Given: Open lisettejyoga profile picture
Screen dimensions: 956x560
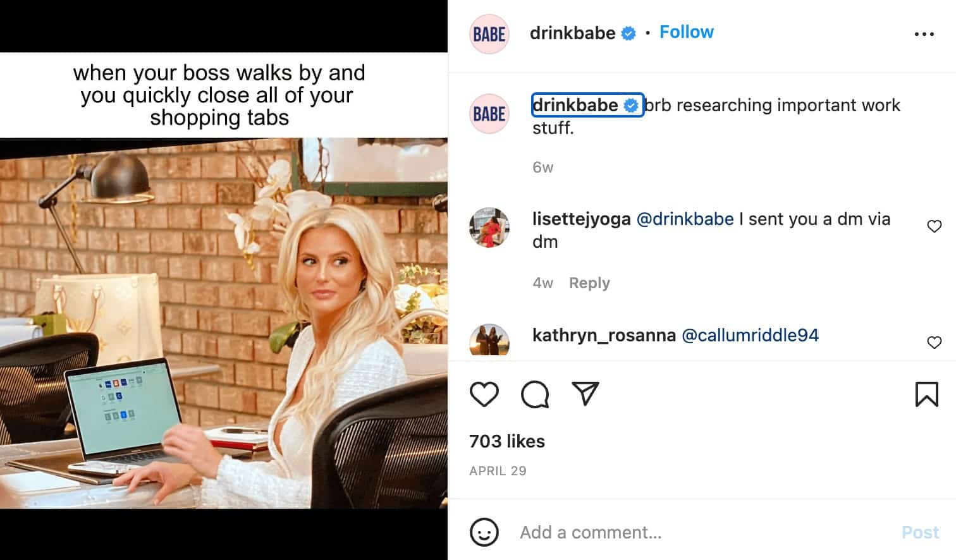Looking at the screenshot, I should point(489,228).
